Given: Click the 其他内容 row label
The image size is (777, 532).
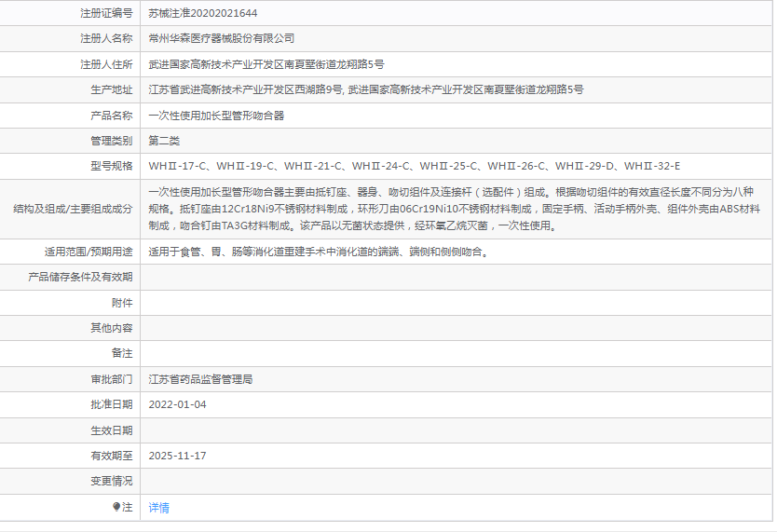Looking at the screenshot, I should click(112, 328).
